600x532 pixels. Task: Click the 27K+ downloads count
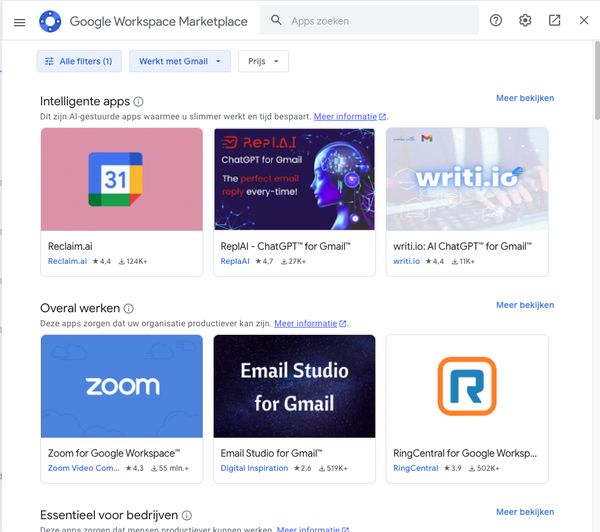click(293, 262)
